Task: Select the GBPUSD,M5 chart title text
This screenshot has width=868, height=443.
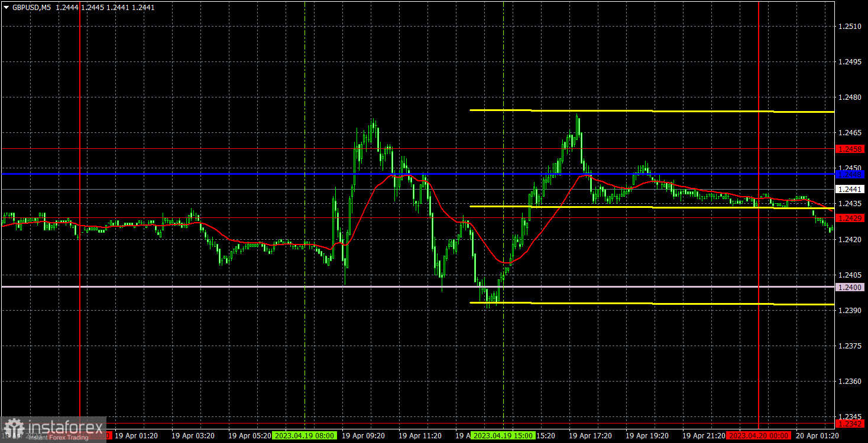Action: (31, 8)
